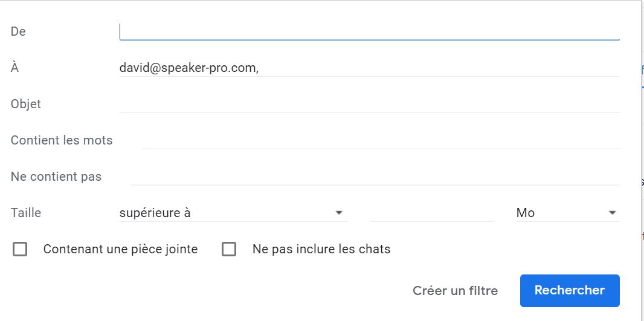Enable the Contenant une pièce jointe checkbox

[20, 249]
